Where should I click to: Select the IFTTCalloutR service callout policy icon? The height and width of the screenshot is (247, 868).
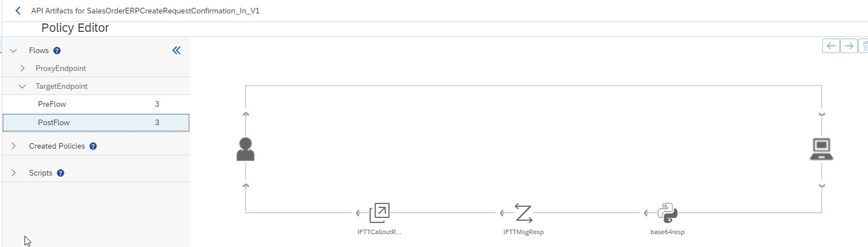[x=380, y=213]
